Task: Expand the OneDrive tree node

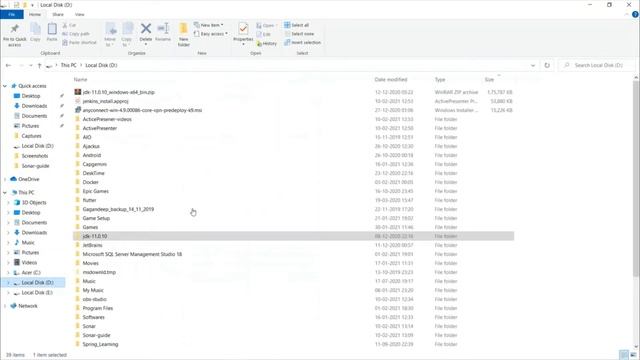Action: pos(5,179)
